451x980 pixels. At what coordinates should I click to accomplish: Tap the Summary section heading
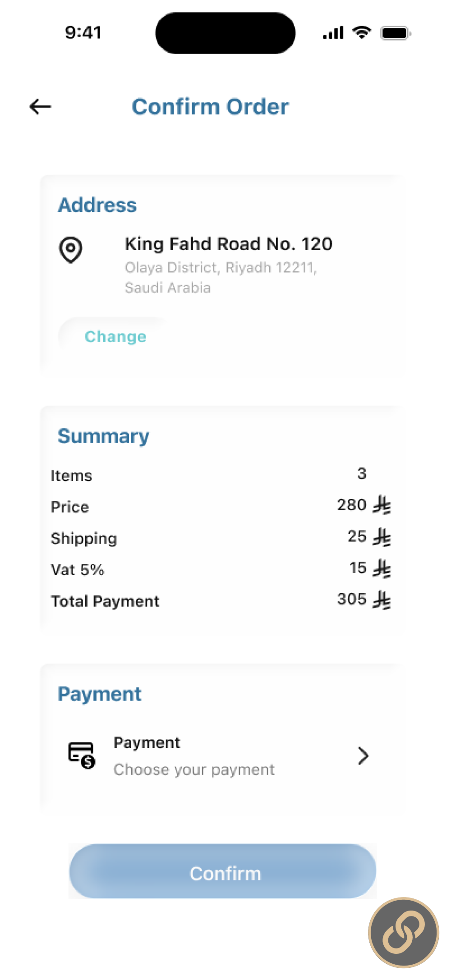[x=104, y=436]
